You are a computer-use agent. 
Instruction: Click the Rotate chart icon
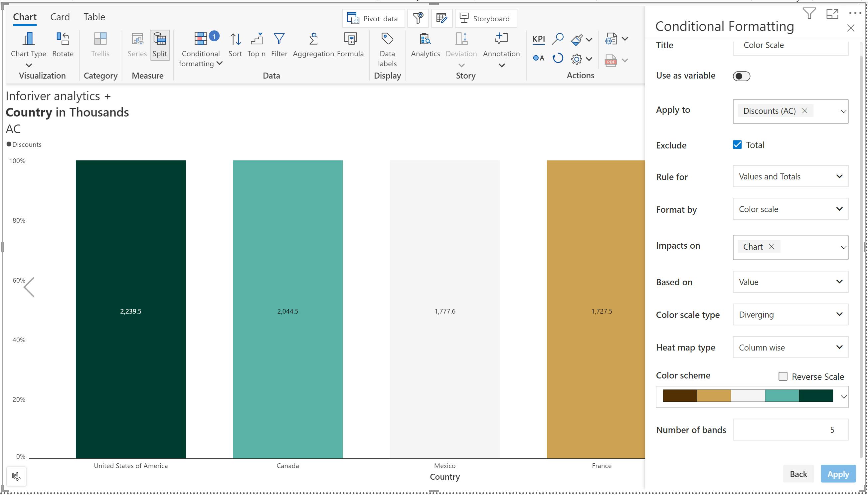[63, 40]
